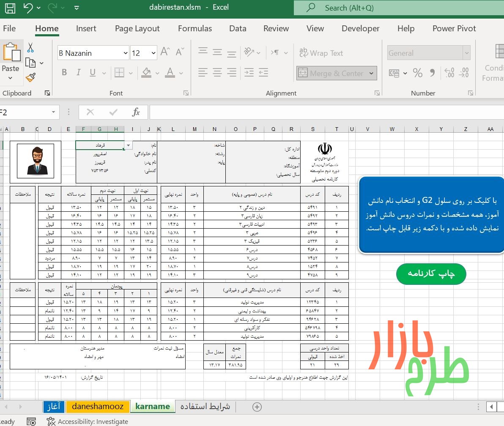This screenshot has width=504, height=426.
Task: Click Merge & Center button
Action: tap(337, 73)
